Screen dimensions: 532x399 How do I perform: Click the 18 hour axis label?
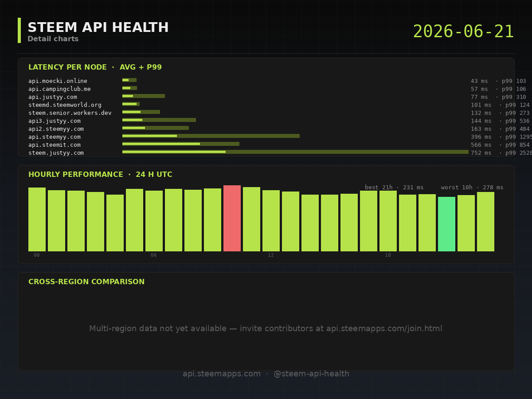click(x=388, y=255)
